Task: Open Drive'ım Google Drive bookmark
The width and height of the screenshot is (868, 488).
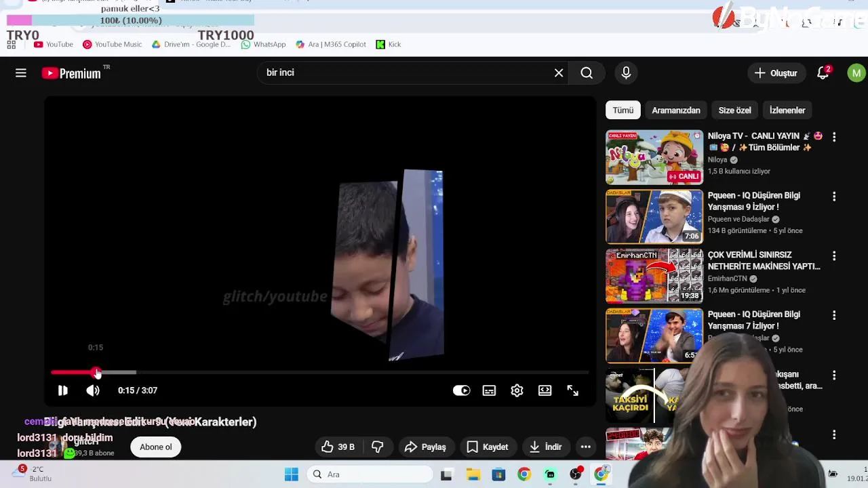Action: [191, 44]
